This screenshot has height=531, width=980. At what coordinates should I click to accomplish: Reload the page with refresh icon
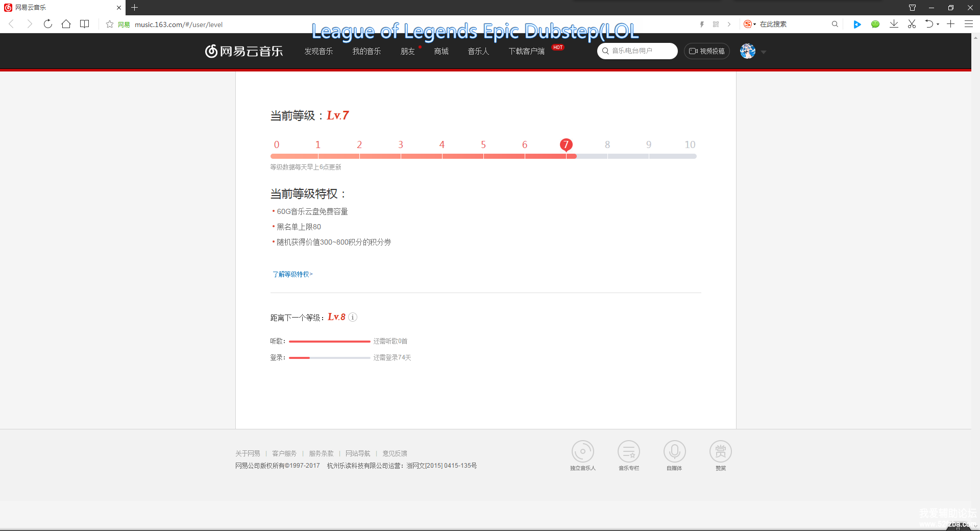[x=48, y=24]
